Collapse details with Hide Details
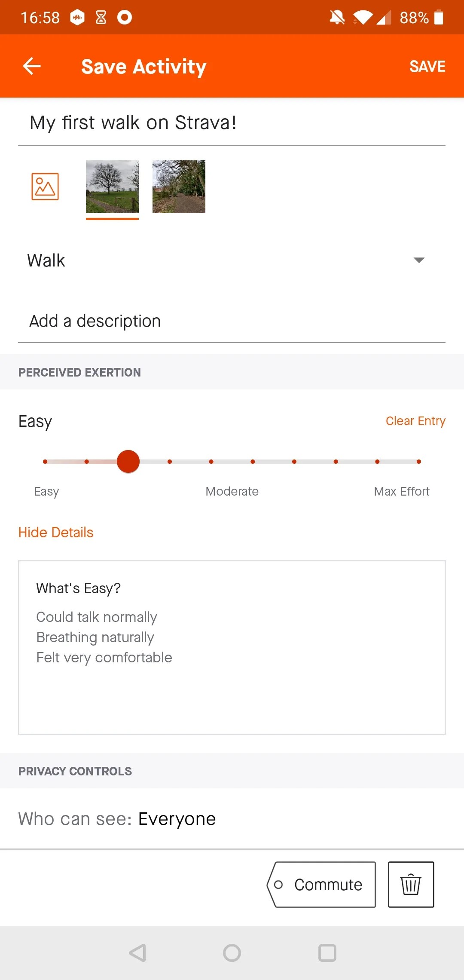 55,532
